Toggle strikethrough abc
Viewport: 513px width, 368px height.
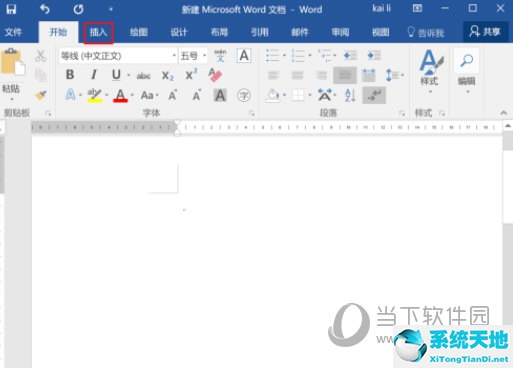coord(144,76)
